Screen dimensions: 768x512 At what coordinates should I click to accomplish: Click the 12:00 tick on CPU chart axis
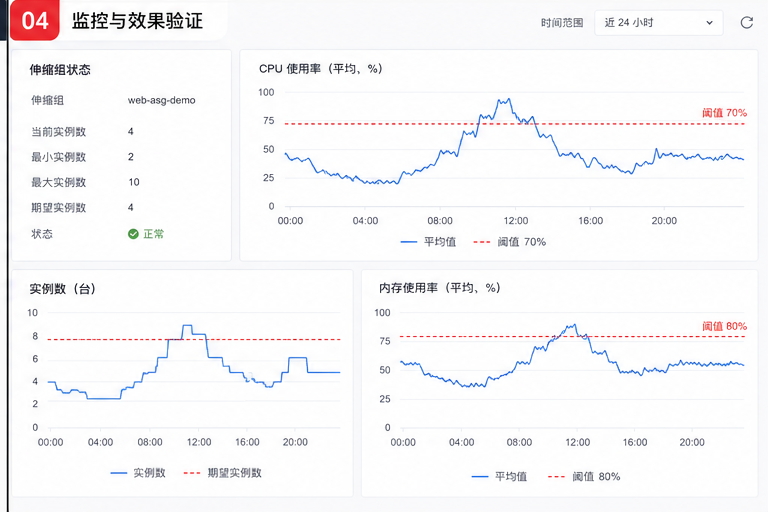point(516,221)
